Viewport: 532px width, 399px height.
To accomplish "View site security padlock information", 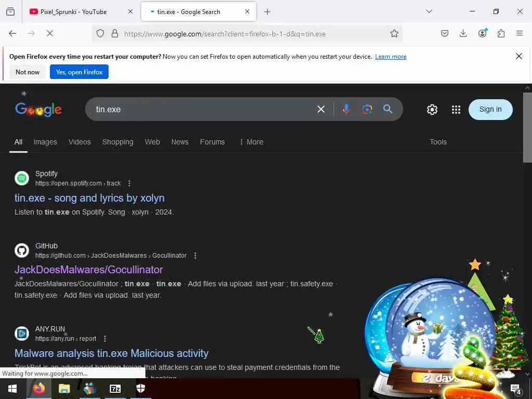I will (115, 33).
